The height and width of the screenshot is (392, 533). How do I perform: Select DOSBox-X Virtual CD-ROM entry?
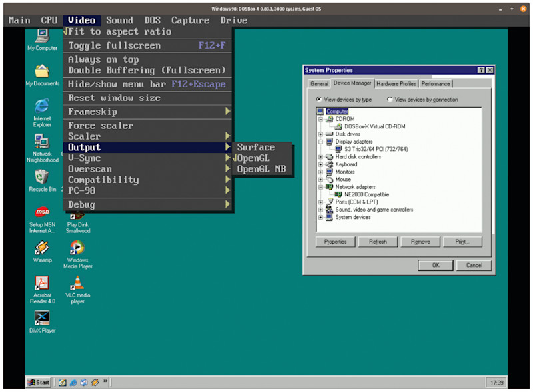coord(374,126)
